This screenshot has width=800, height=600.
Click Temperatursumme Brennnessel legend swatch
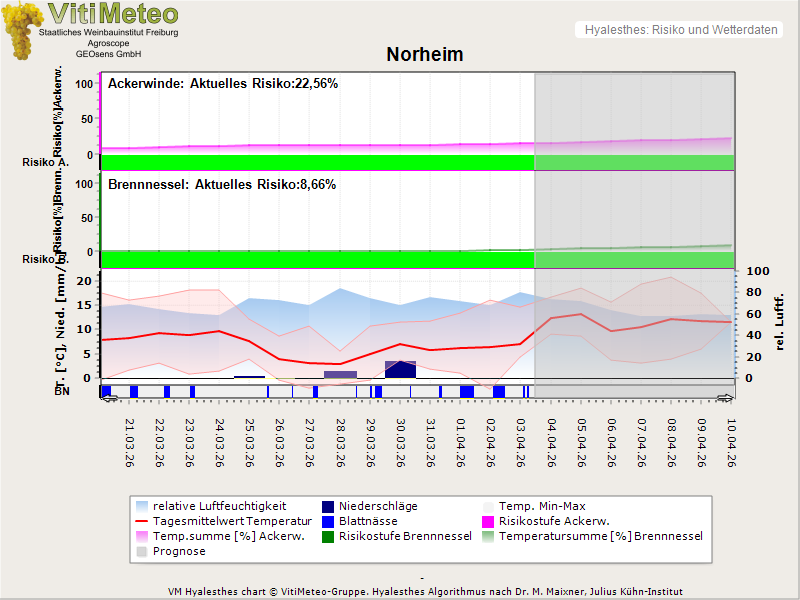489,536
